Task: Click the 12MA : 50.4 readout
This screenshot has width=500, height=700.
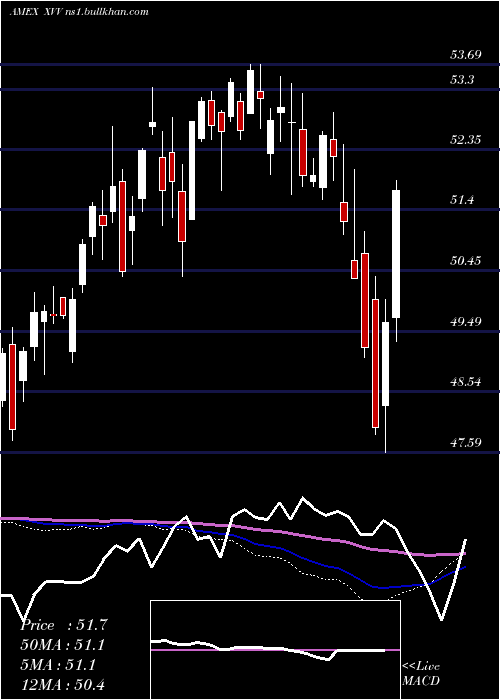Action: coord(64,685)
